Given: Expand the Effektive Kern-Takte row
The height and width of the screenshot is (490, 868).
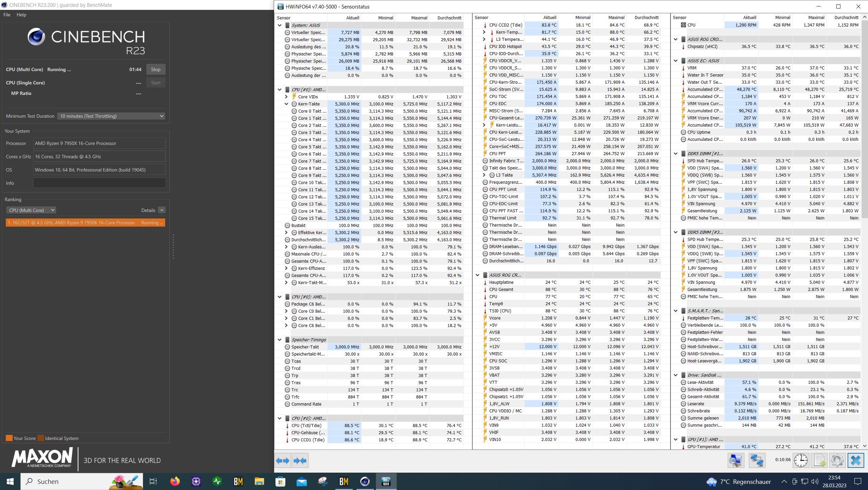Looking at the screenshot, I should coord(286,232).
